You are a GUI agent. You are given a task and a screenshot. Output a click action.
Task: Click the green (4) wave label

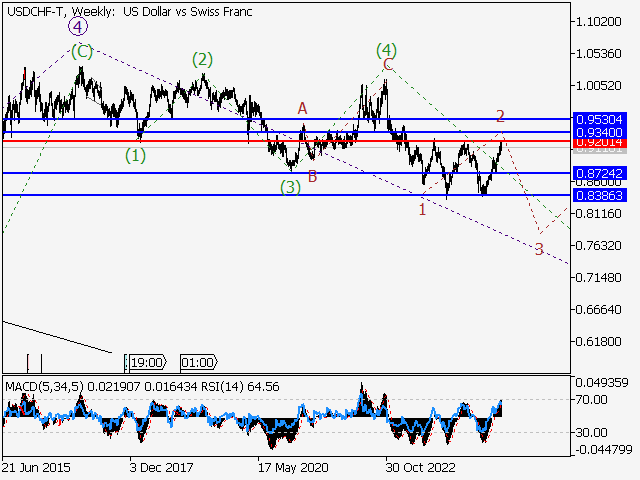(387, 49)
